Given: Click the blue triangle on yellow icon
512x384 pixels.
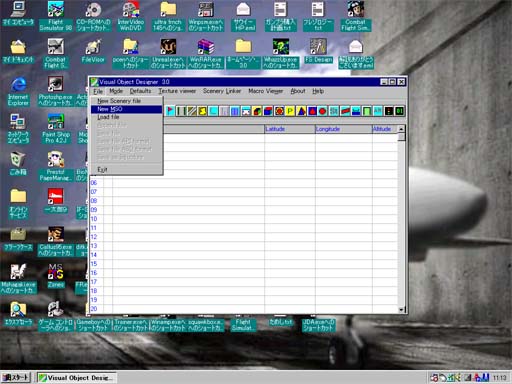Looking at the screenshot, I should 301,111.
